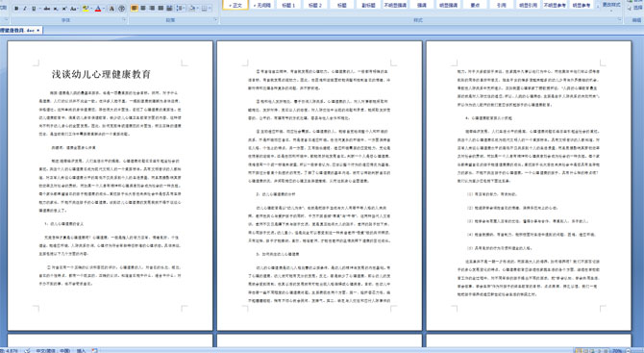Image resolution: width=644 pixels, height=353 pixels.
Task: Apply strikethrough to selected text
Action: click(x=47, y=9)
